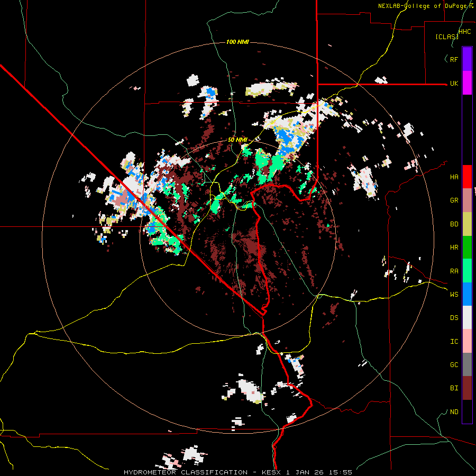
Task: Select the 'HR' legend label
Action: coord(454,248)
